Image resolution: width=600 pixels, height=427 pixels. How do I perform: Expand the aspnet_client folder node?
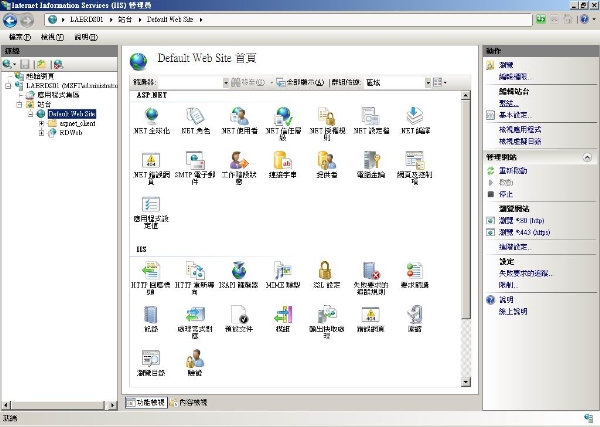click(x=41, y=123)
